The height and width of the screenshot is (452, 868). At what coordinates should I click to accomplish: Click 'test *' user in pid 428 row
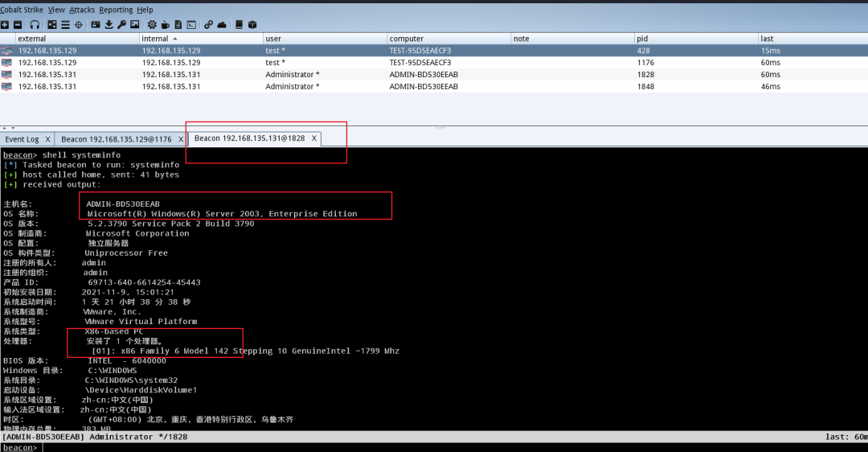click(x=275, y=51)
